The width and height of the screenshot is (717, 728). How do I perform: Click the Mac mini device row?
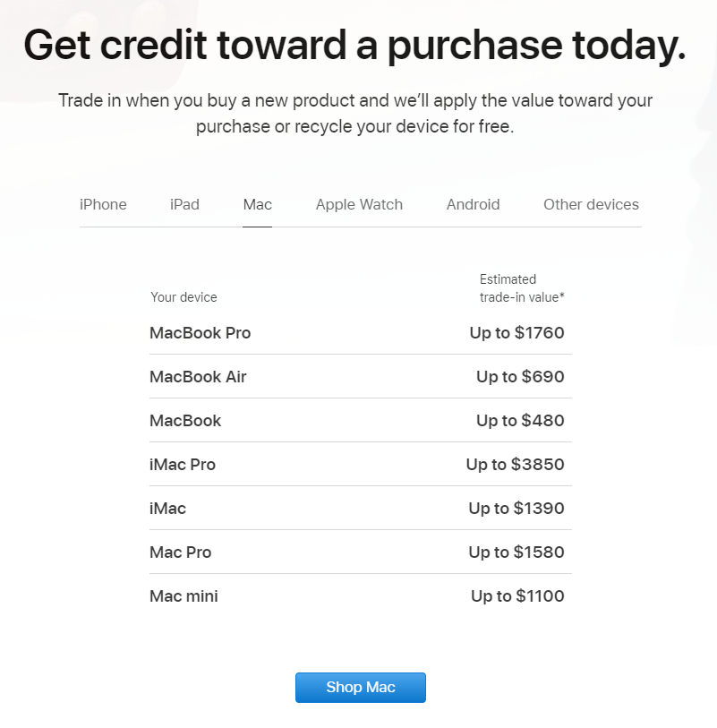click(184, 596)
